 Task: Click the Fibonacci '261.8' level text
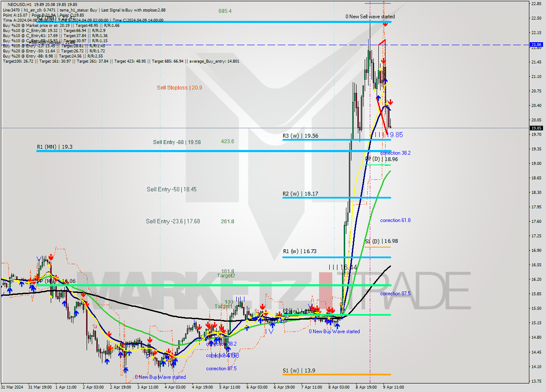click(227, 221)
